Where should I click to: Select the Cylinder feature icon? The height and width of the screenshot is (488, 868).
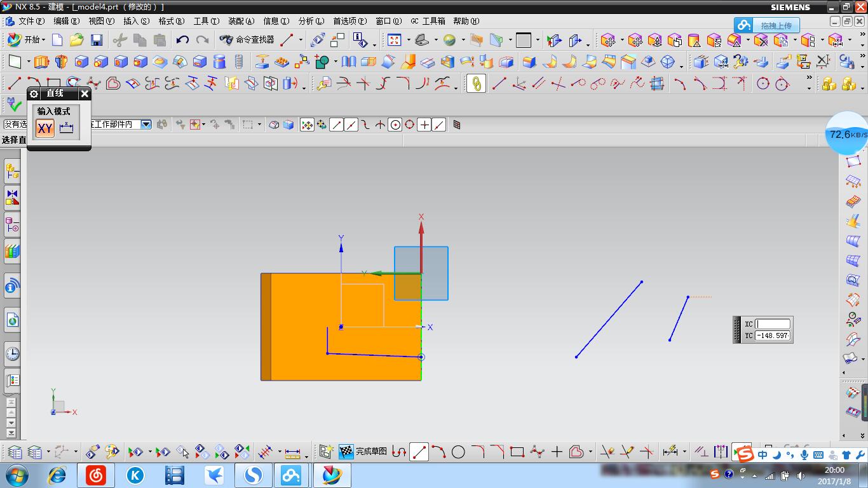point(219,62)
